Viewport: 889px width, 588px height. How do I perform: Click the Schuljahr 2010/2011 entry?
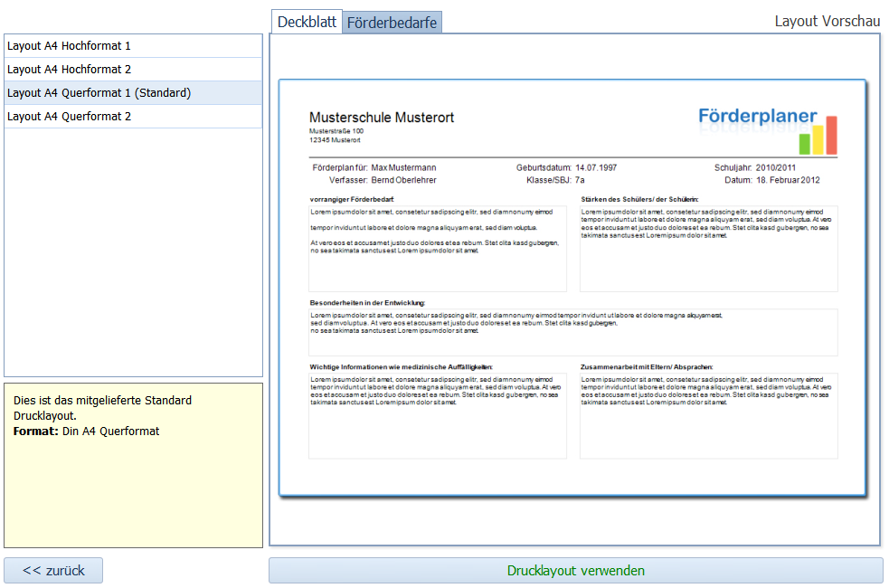click(755, 168)
